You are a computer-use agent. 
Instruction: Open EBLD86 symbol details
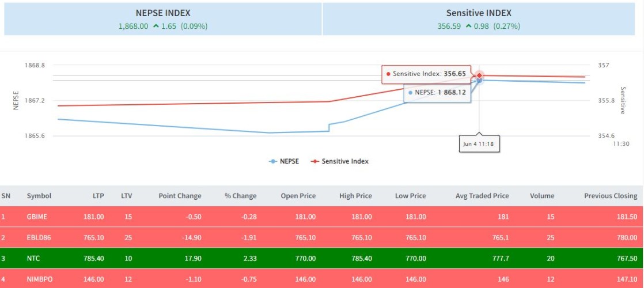pos(39,238)
